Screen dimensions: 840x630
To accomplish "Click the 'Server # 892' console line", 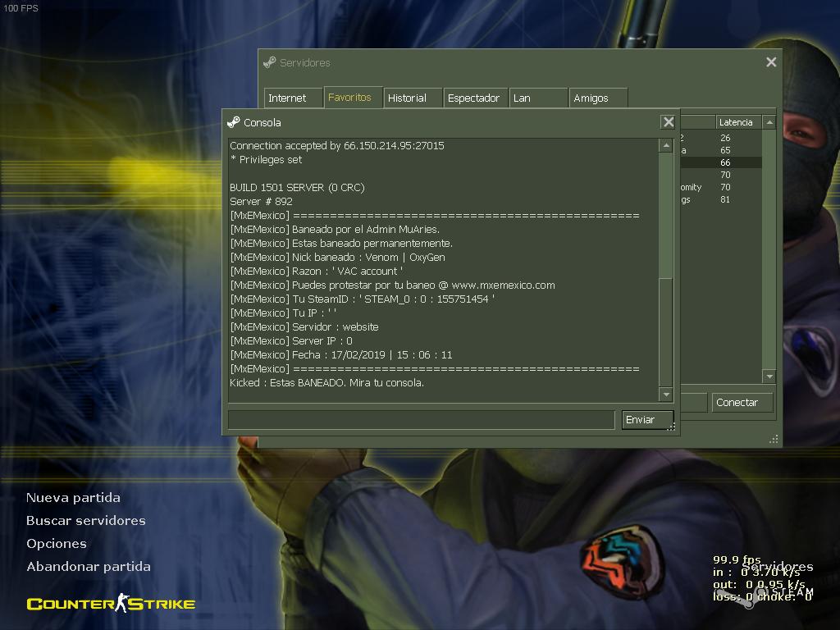I will [x=262, y=202].
